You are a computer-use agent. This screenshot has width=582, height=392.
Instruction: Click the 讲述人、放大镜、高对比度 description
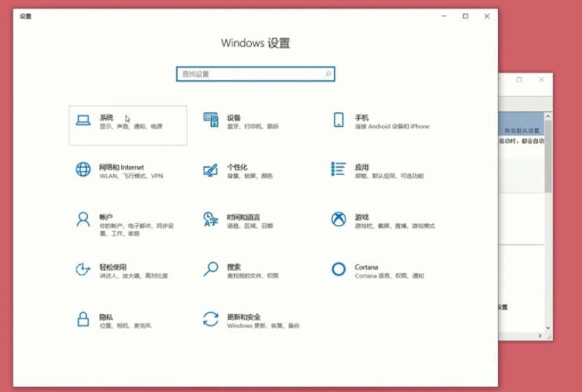point(134,276)
